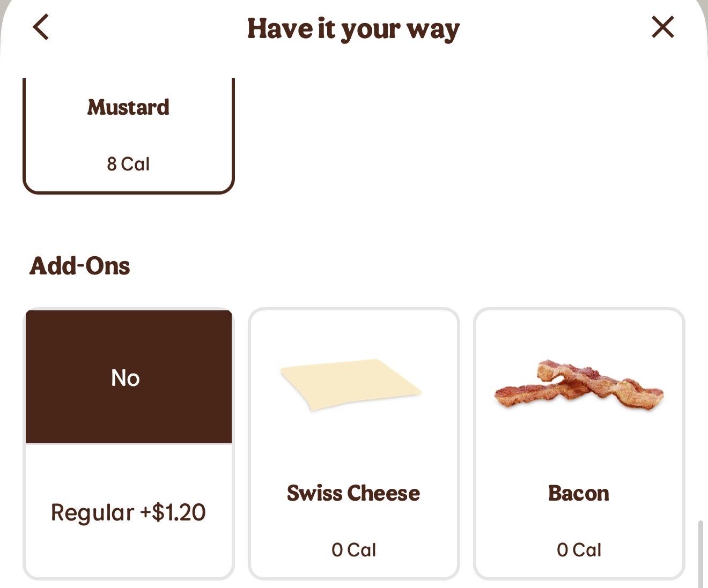
Task: Choose the 8 Cal Mustard option
Action: click(128, 163)
